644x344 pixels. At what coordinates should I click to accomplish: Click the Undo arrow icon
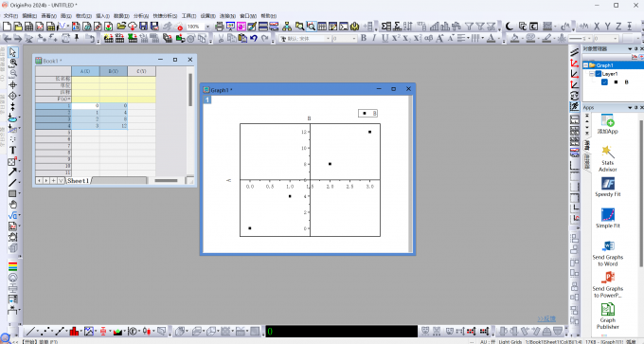point(254,38)
